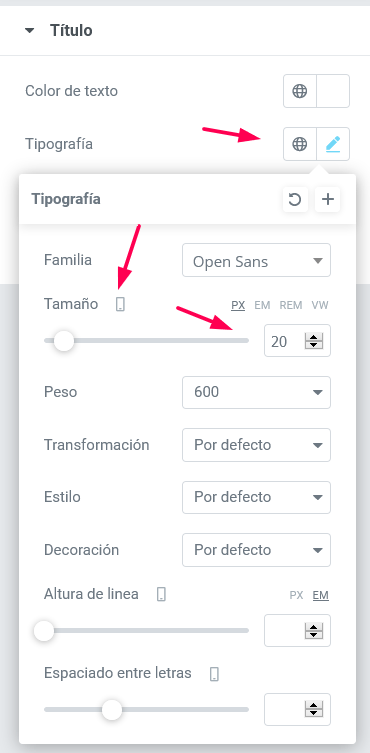Viewport: 370px width, 753px height.
Task: Switch Tamaño unit to VW
Action: [x=320, y=305]
